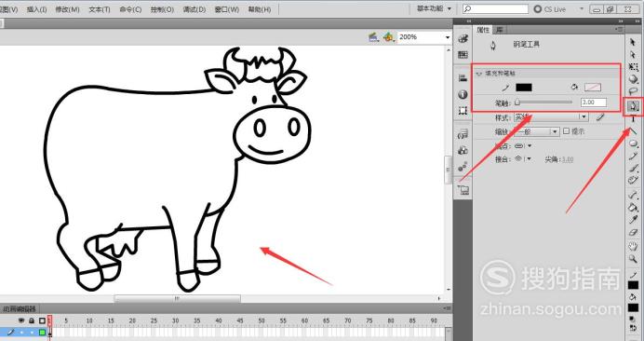Open the Info panel icon
The image size is (644, 341).
(463, 94)
